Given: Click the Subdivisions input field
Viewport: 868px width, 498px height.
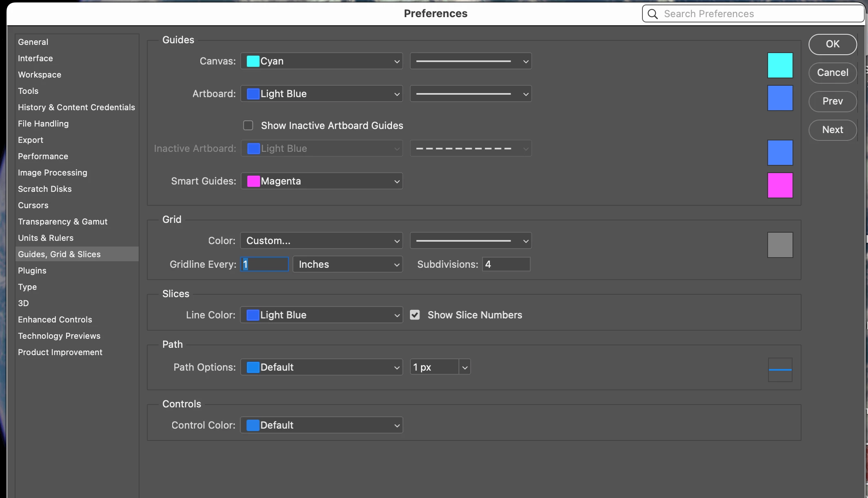Looking at the screenshot, I should 506,265.
